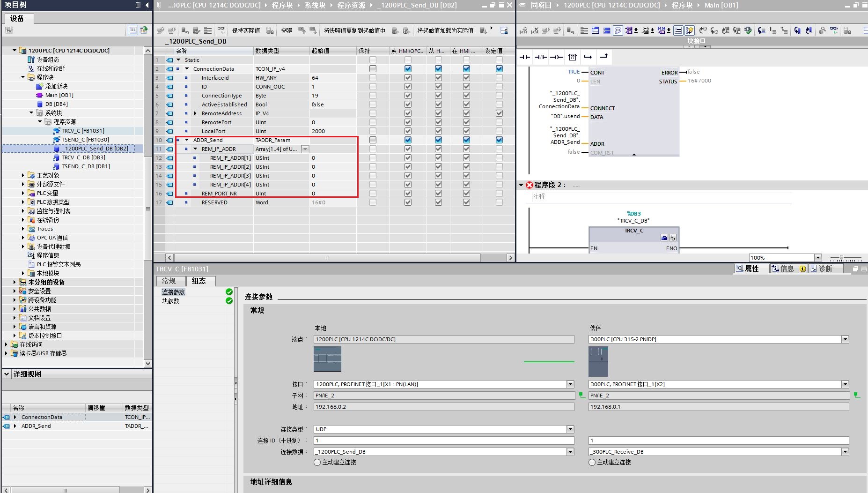This screenshot has height=493, width=868.
Task: Toggle favorites star icon in Main editor
Action: tap(690, 30)
